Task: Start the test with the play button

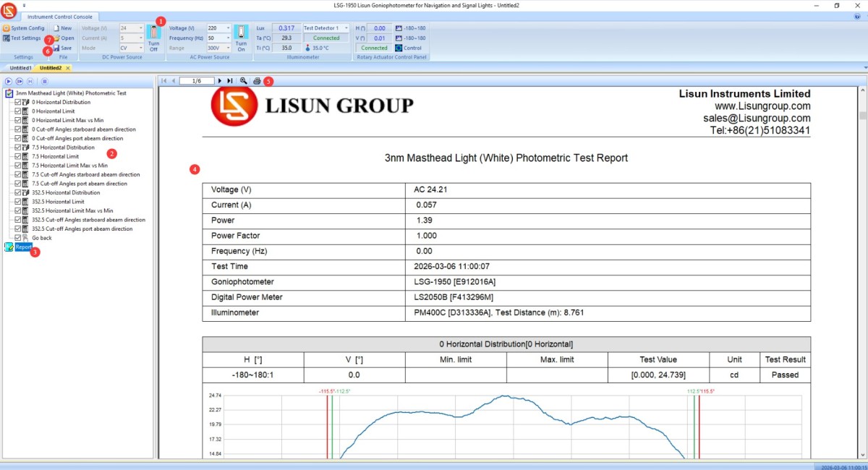Action: click(x=9, y=82)
